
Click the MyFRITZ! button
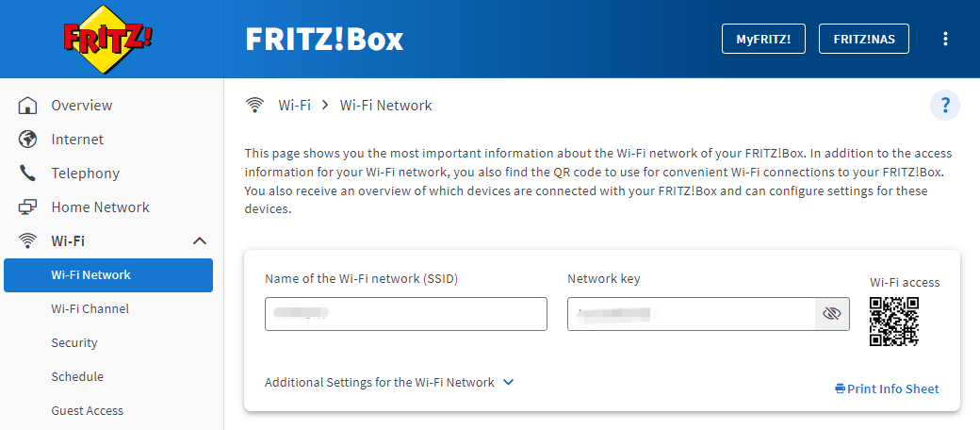[763, 39]
